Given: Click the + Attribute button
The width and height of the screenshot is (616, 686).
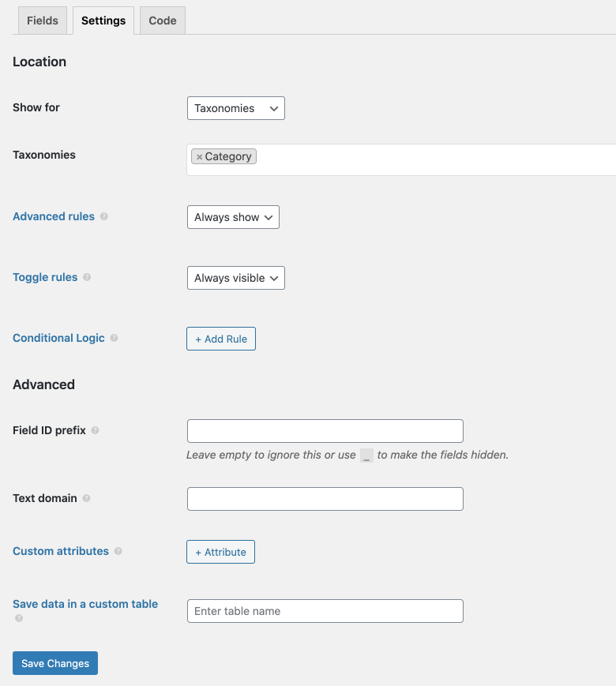Looking at the screenshot, I should coord(220,552).
